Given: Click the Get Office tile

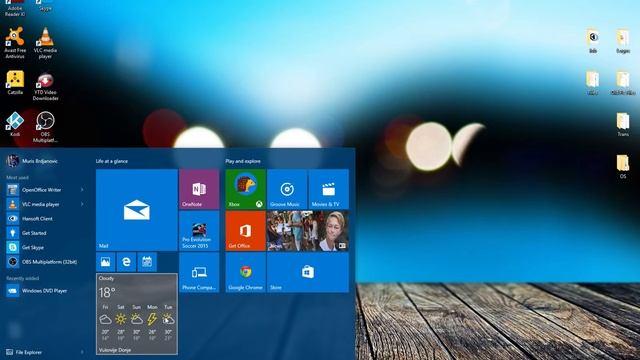Looking at the screenshot, I should (x=245, y=231).
